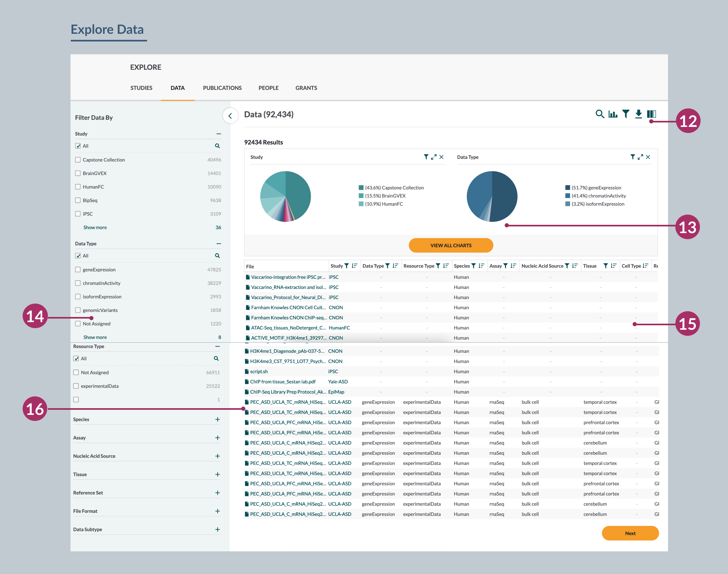Viewport: 728px width, 574px height.
Task: Open the Publications tab
Action: pos(222,88)
